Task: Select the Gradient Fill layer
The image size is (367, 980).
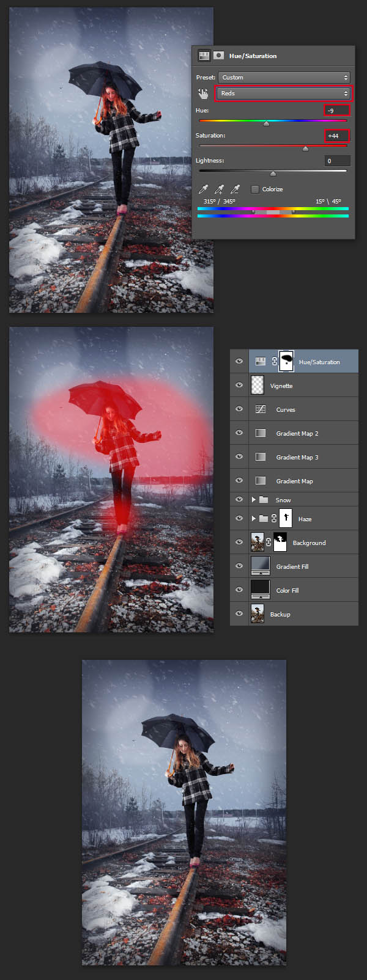Action: pos(292,566)
